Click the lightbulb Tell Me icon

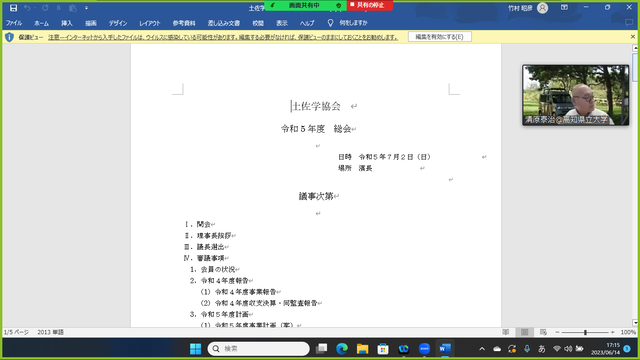[330, 23]
